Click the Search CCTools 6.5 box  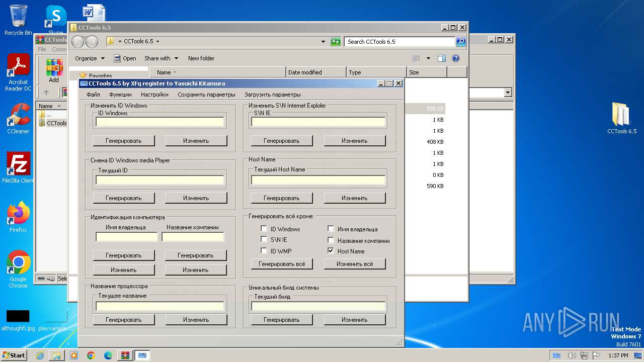click(400, 42)
